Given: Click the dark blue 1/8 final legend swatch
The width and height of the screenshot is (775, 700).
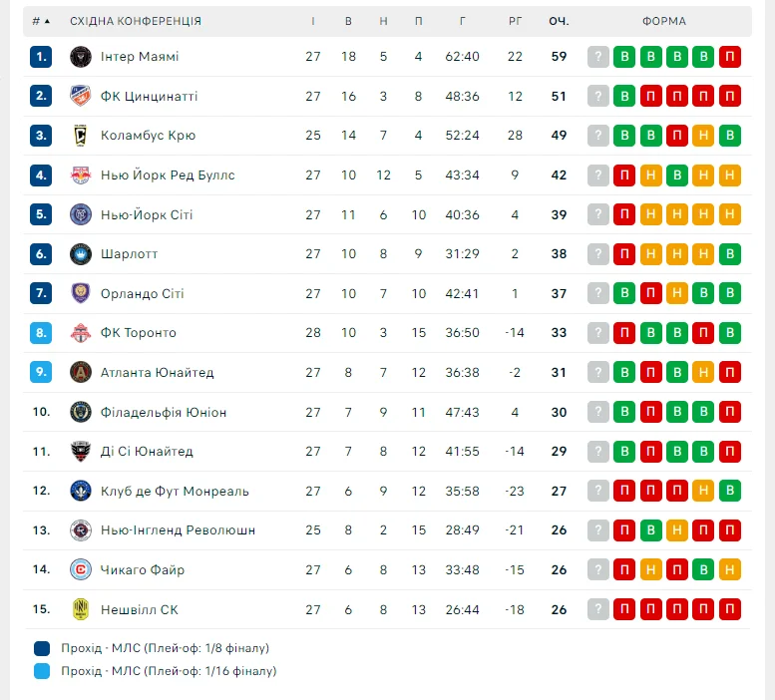Looking at the screenshot, I should click(41, 648).
